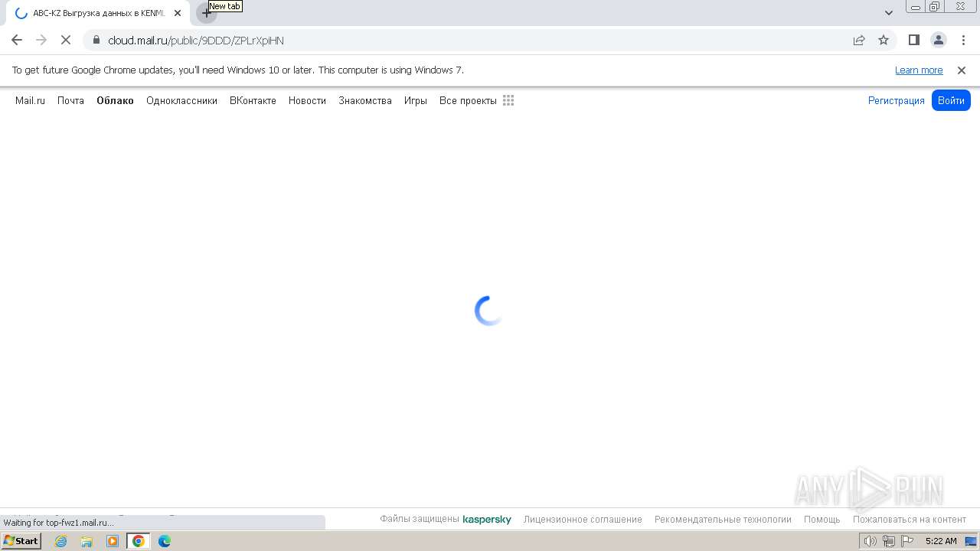Viewport: 980px width, 551px height.
Task: Stop loading the page with X button
Action: click(x=66, y=40)
